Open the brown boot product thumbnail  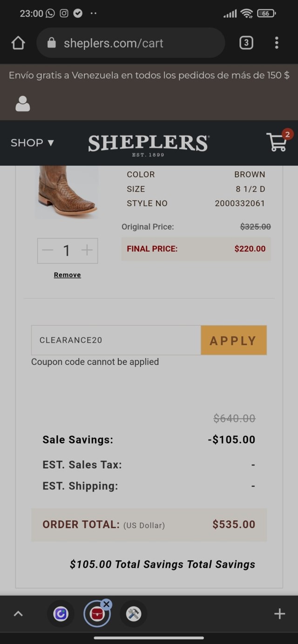click(x=67, y=192)
